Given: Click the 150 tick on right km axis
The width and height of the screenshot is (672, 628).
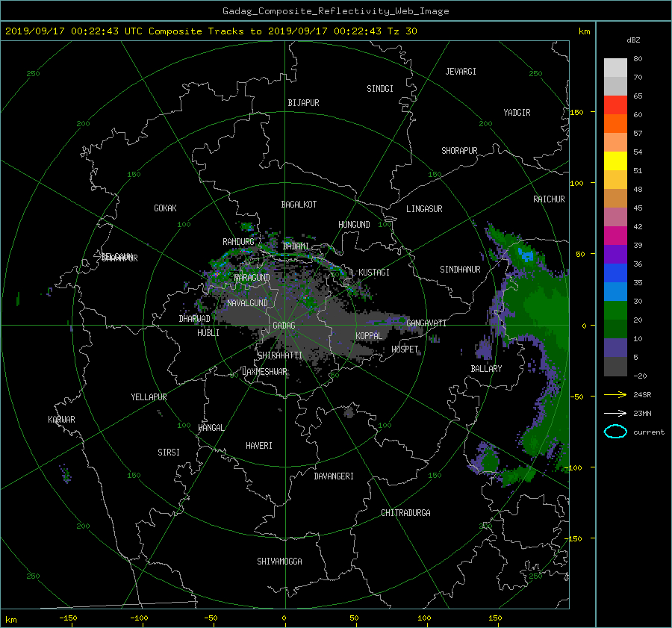Looking at the screenshot, I should tap(577, 112).
